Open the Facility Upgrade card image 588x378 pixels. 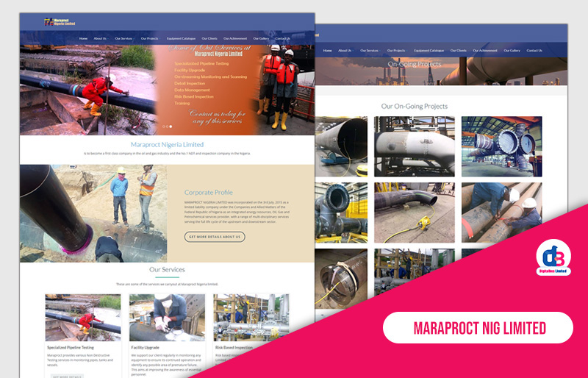(167, 318)
